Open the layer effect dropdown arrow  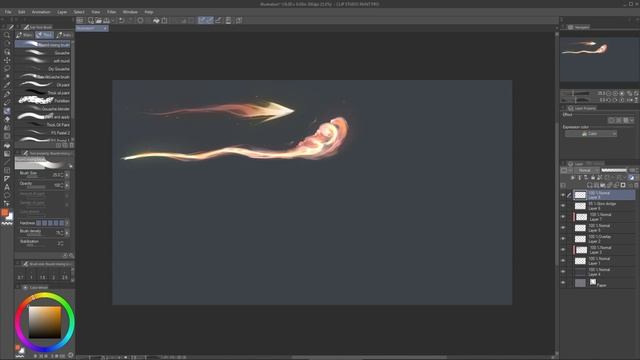(x=632, y=120)
